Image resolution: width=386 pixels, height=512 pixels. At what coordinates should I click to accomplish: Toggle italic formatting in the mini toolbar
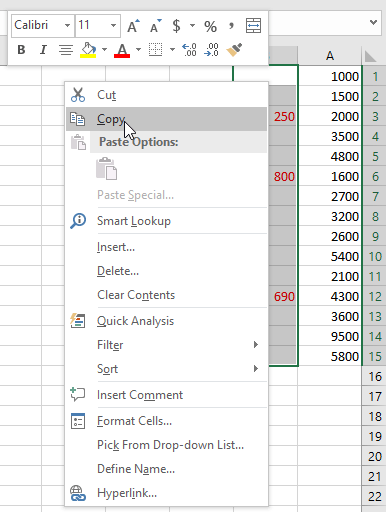click(43, 50)
